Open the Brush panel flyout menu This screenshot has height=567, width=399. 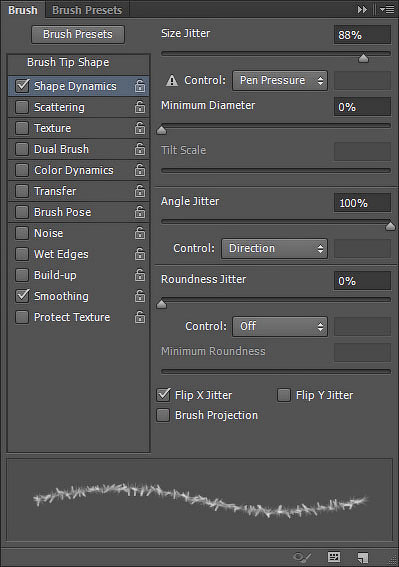point(387,10)
